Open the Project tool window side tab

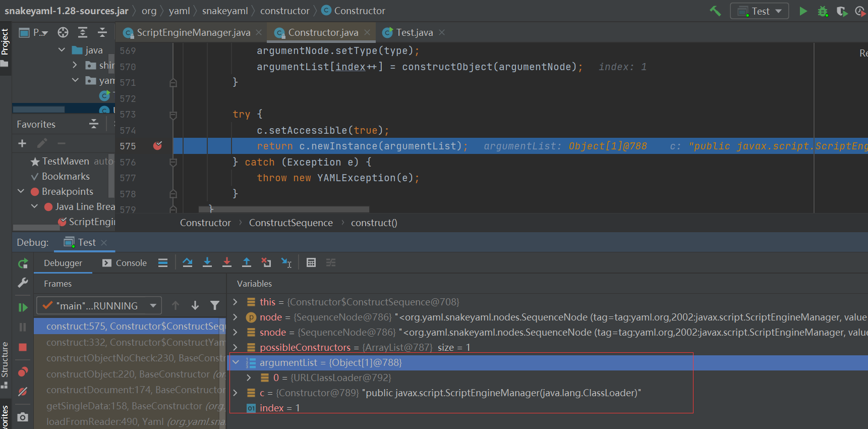tap(5, 48)
